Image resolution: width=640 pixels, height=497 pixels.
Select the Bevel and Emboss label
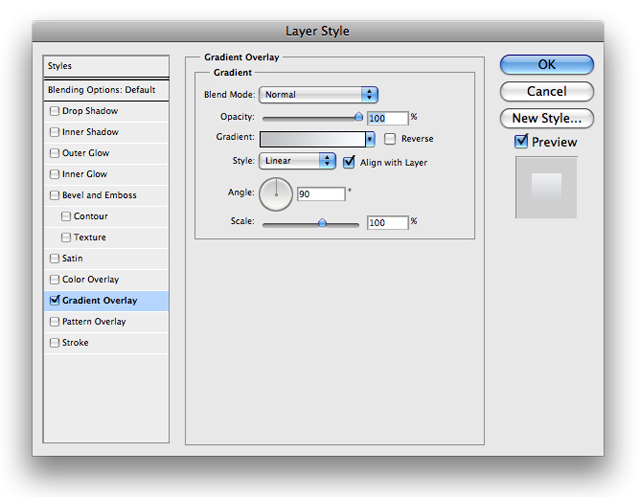click(x=99, y=195)
